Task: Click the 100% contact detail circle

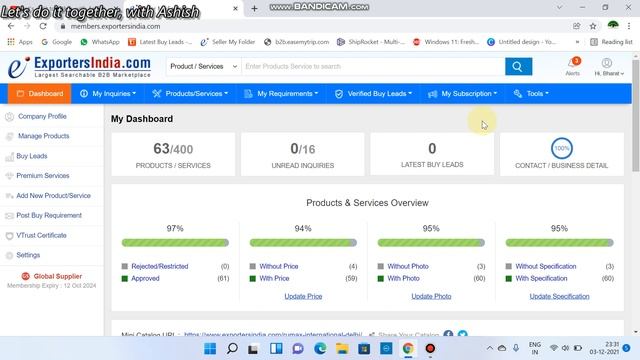Action: [x=562, y=148]
